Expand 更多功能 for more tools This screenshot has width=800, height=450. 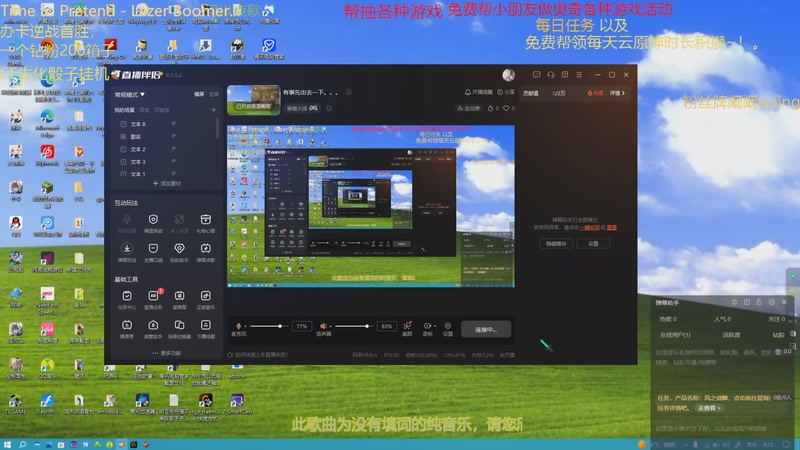[167, 353]
